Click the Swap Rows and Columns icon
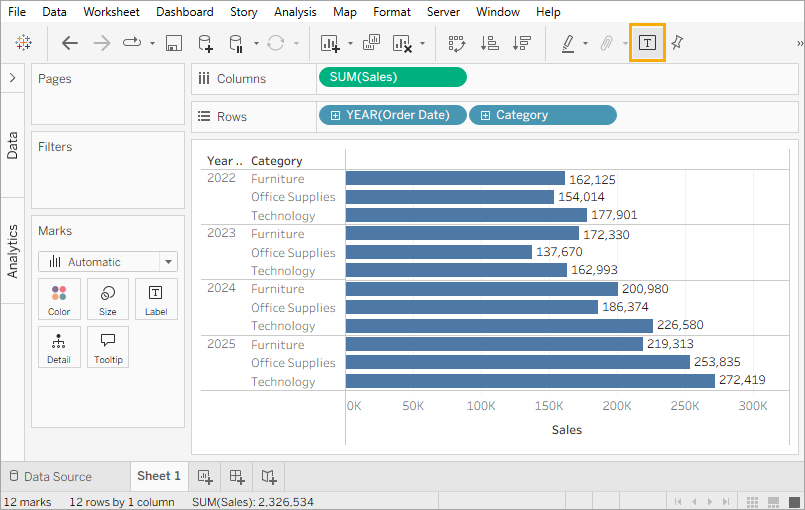 (457, 43)
